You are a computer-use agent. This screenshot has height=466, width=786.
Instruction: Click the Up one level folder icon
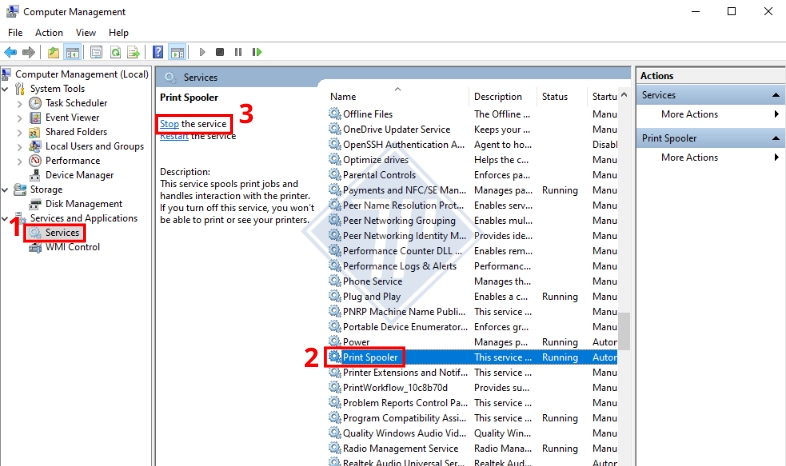pyautogui.click(x=54, y=52)
